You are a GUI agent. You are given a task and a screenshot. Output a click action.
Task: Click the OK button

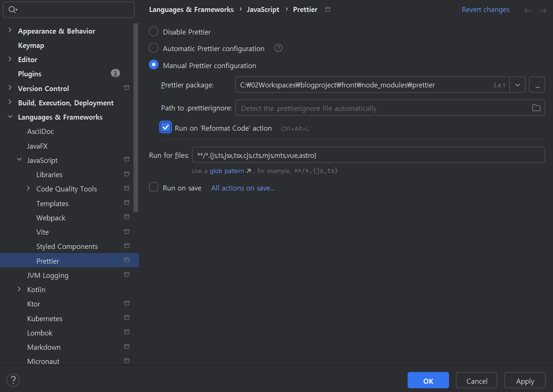[x=428, y=380]
